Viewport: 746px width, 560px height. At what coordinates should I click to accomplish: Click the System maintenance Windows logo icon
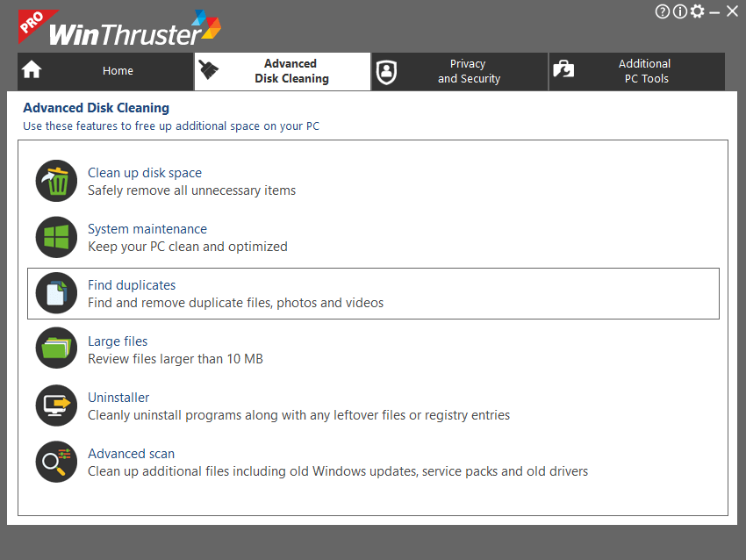(56, 237)
